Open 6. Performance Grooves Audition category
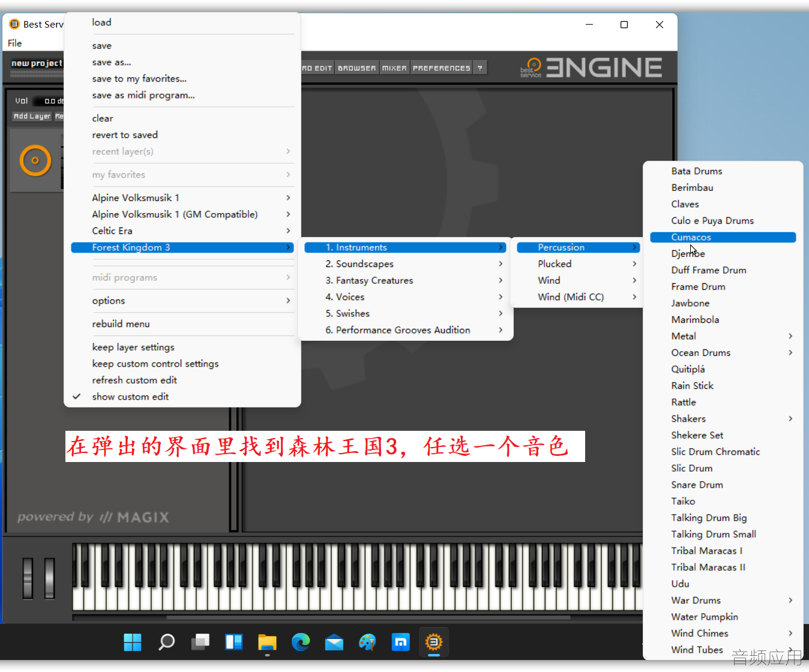The image size is (809, 672). (x=406, y=330)
